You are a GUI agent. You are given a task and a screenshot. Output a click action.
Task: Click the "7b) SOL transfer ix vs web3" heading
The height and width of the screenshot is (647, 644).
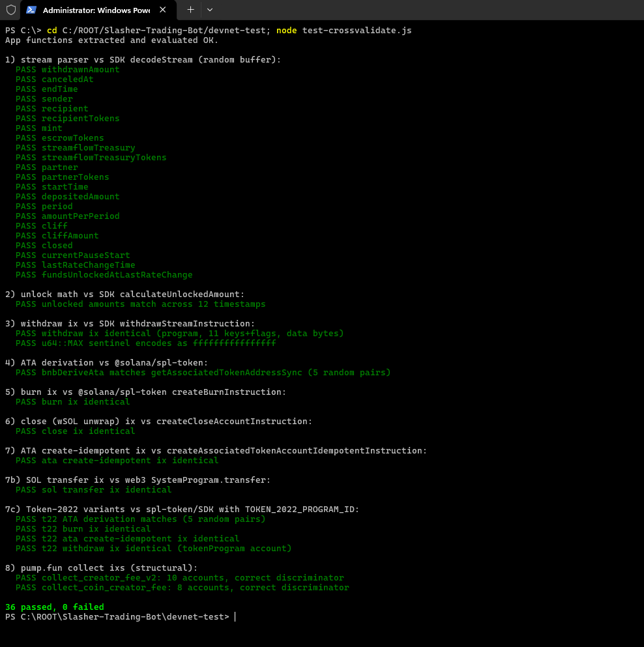click(x=138, y=480)
